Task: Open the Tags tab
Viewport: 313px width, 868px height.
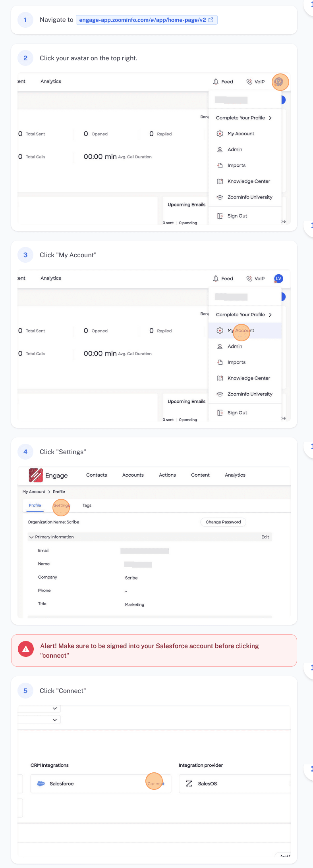Action: pyautogui.click(x=87, y=506)
